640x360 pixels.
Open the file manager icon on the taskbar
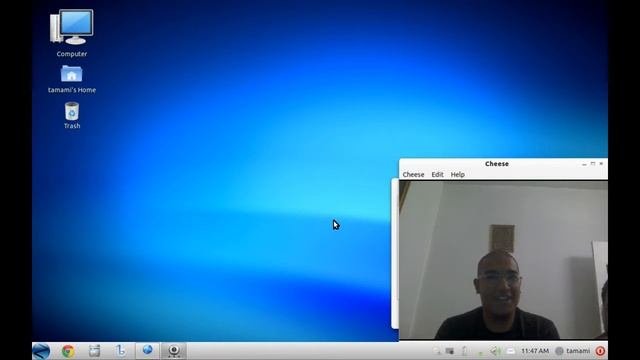(94, 351)
